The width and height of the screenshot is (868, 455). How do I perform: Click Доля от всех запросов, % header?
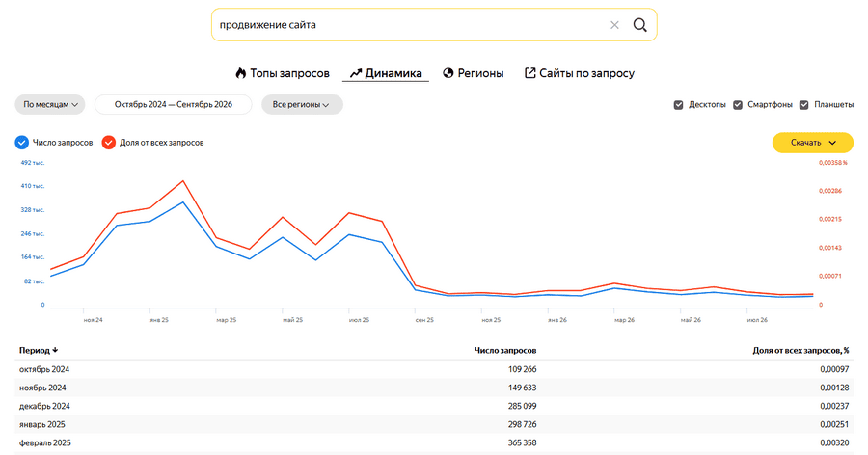pos(800,350)
